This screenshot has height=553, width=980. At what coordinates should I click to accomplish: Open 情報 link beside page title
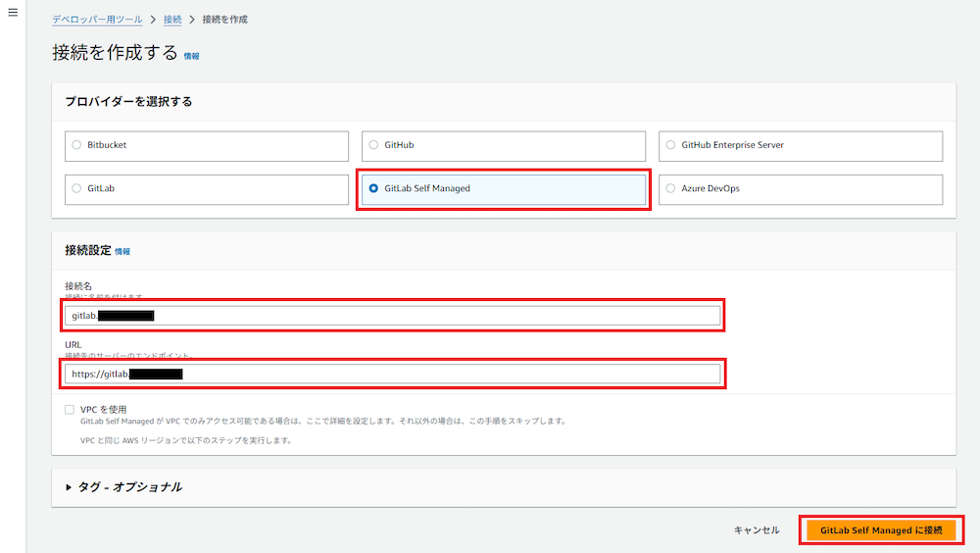pos(191,56)
